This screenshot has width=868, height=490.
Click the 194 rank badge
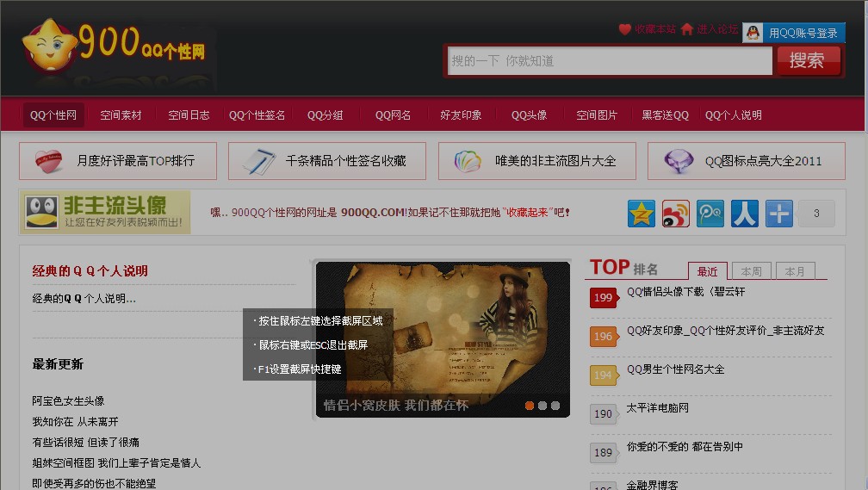[x=604, y=375]
